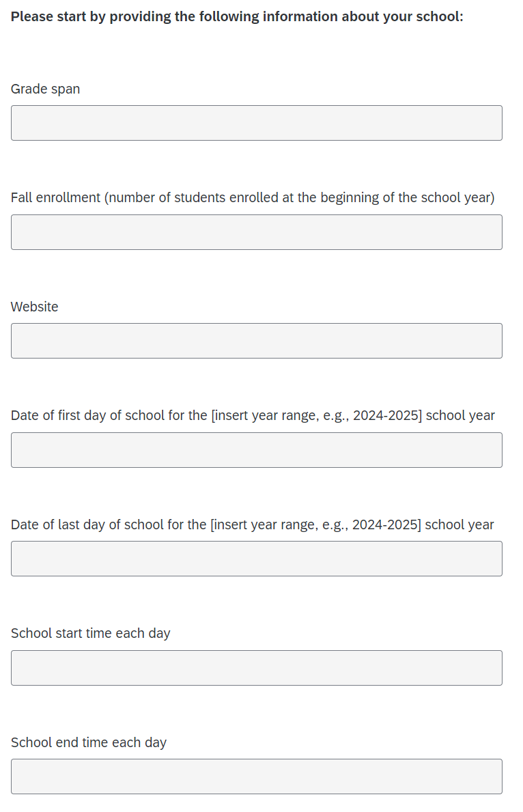Focus the School end time input box
The width and height of the screenshot is (523, 812).
point(256,776)
